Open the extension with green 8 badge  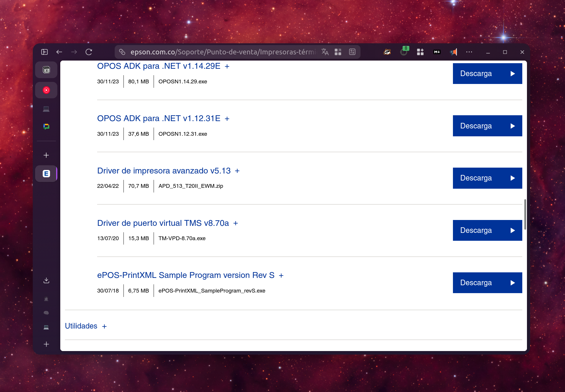tap(404, 52)
